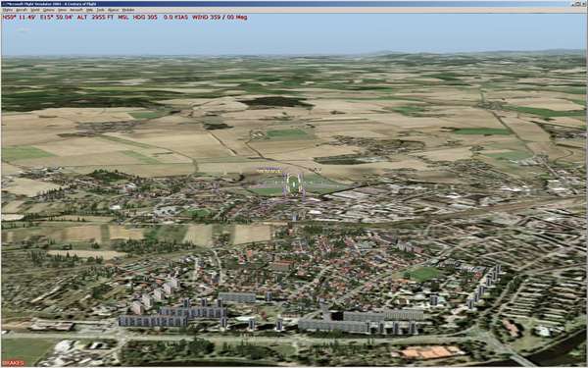The width and height of the screenshot is (588, 368).
Task: Open the Modules menu
Action: coord(128,10)
